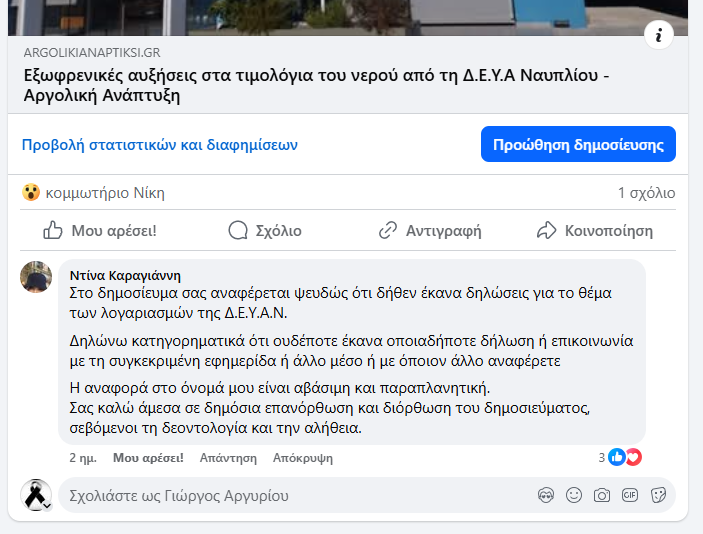Click the Αντιγραφή link button

point(430,231)
